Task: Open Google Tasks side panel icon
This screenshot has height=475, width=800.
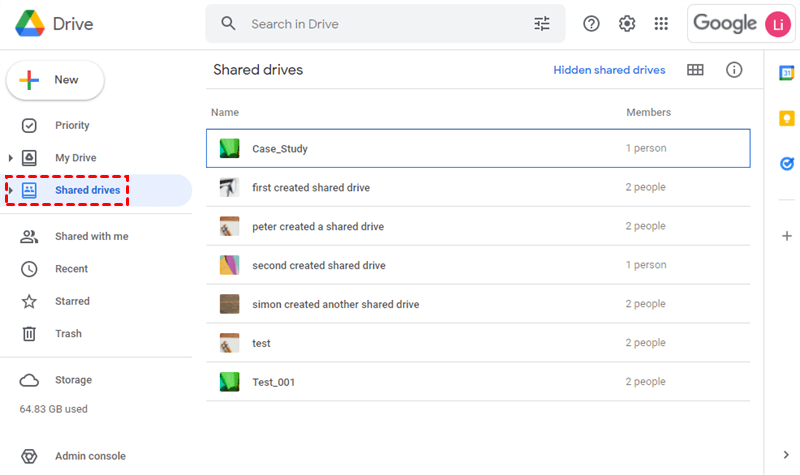Action: (x=787, y=164)
